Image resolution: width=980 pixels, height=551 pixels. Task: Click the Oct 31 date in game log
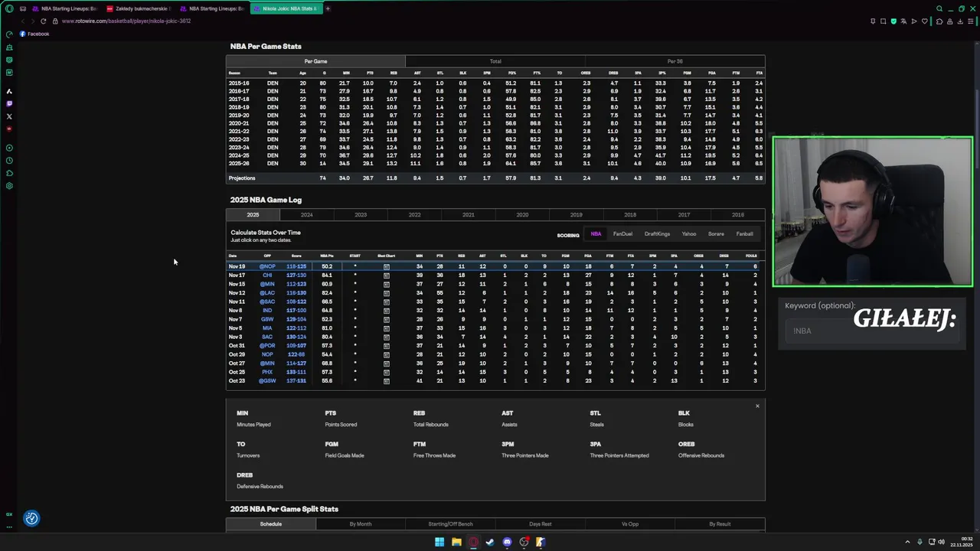point(237,346)
